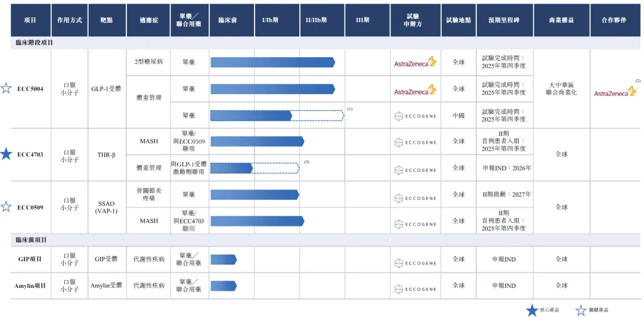
Task: Click the Eccogene logo for the 中國 trial row
Action: pyautogui.click(x=415, y=116)
